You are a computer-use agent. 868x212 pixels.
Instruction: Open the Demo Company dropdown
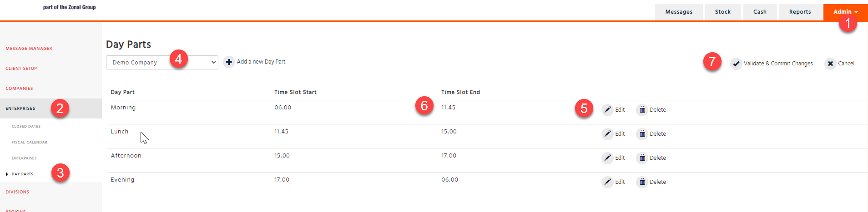pyautogui.click(x=161, y=63)
